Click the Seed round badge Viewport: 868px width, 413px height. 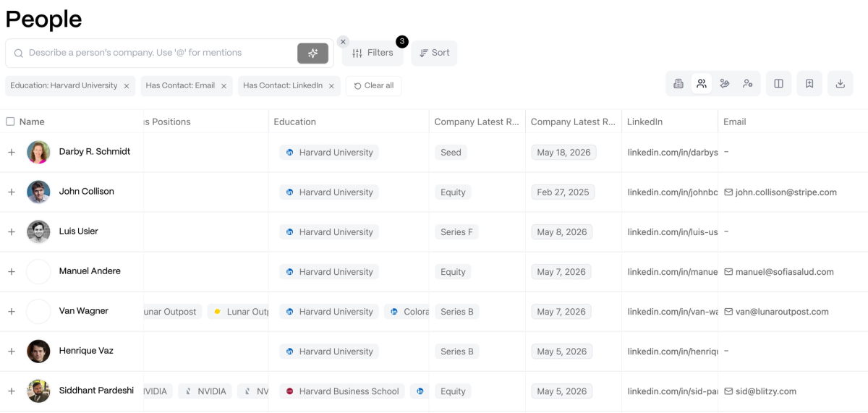pyautogui.click(x=451, y=153)
